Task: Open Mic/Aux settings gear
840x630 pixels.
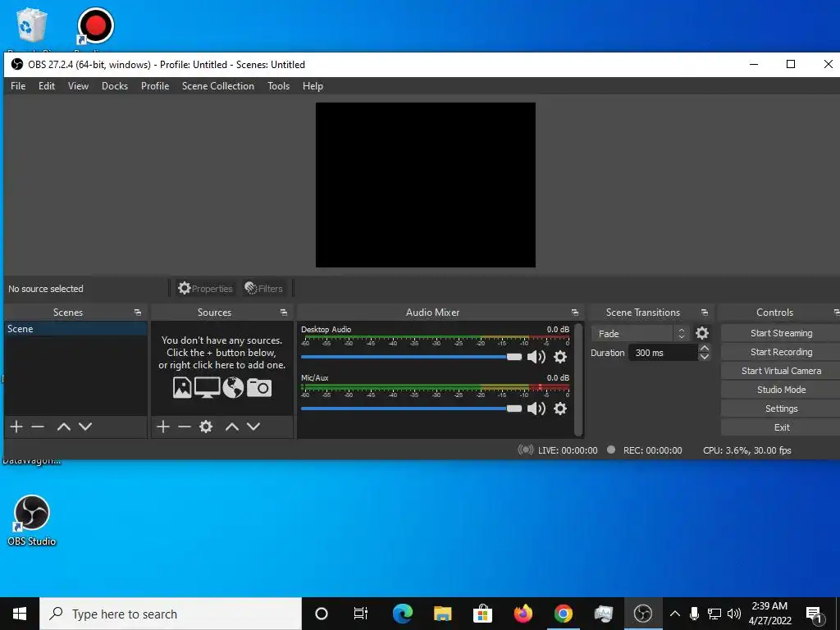Action: [x=559, y=409]
